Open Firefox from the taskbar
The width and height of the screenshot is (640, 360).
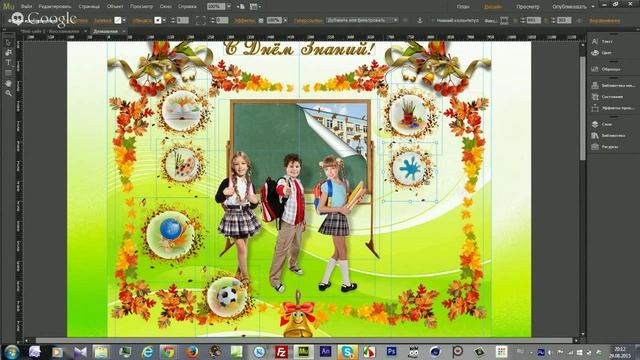click(x=191, y=351)
